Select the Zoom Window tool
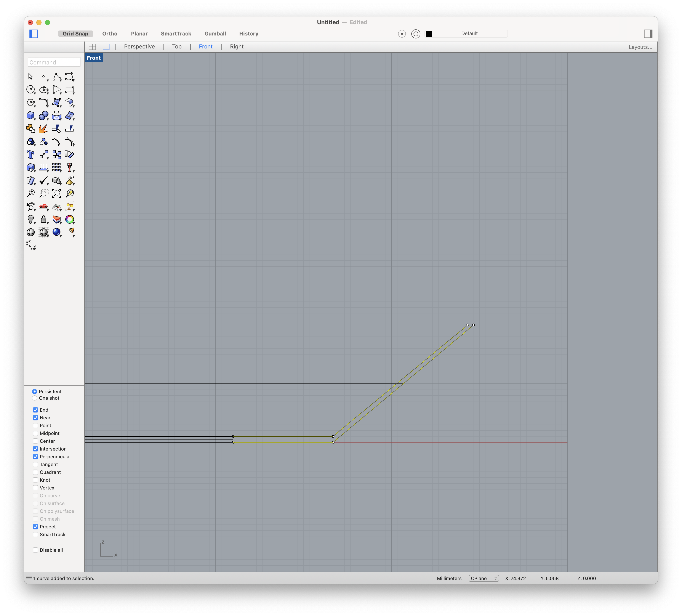The height and width of the screenshot is (616, 682). (x=44, y=193)
